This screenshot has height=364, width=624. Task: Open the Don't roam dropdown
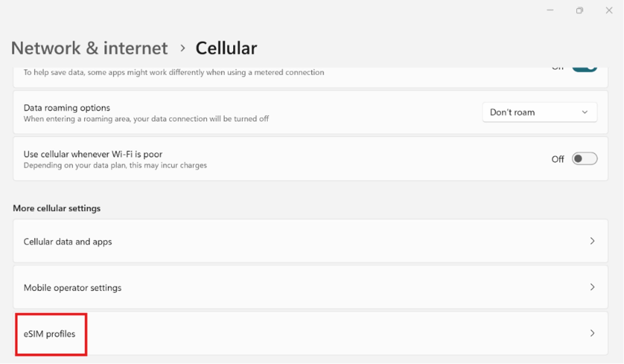[539, 112]
